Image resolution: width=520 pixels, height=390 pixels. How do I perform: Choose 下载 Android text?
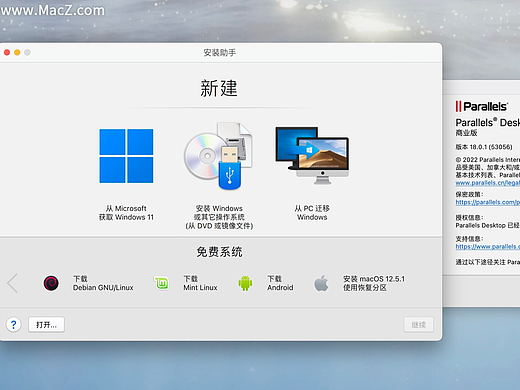pos(280,283)
